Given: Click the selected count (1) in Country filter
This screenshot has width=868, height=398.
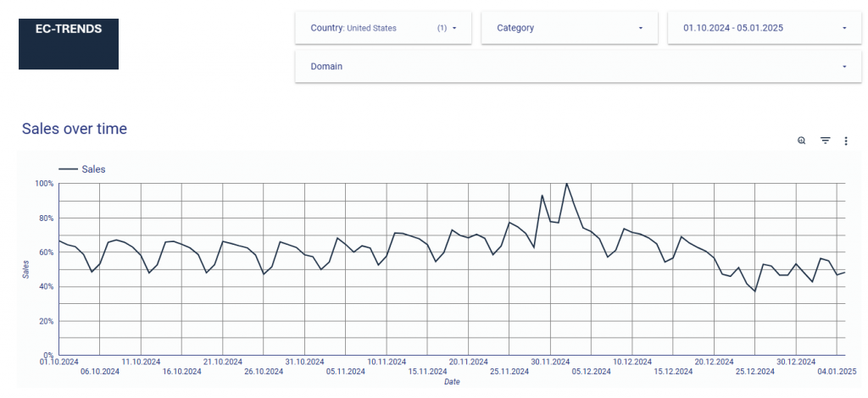Looking at the screenshot, I should 442,28.
